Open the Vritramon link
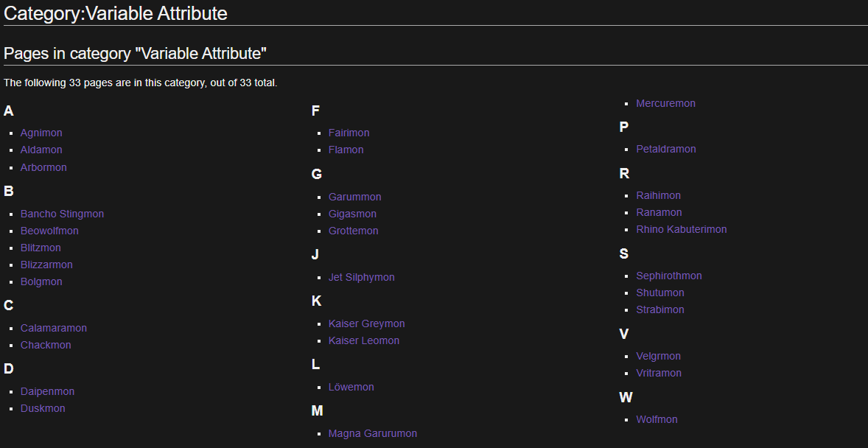 (x=659, y=374)
